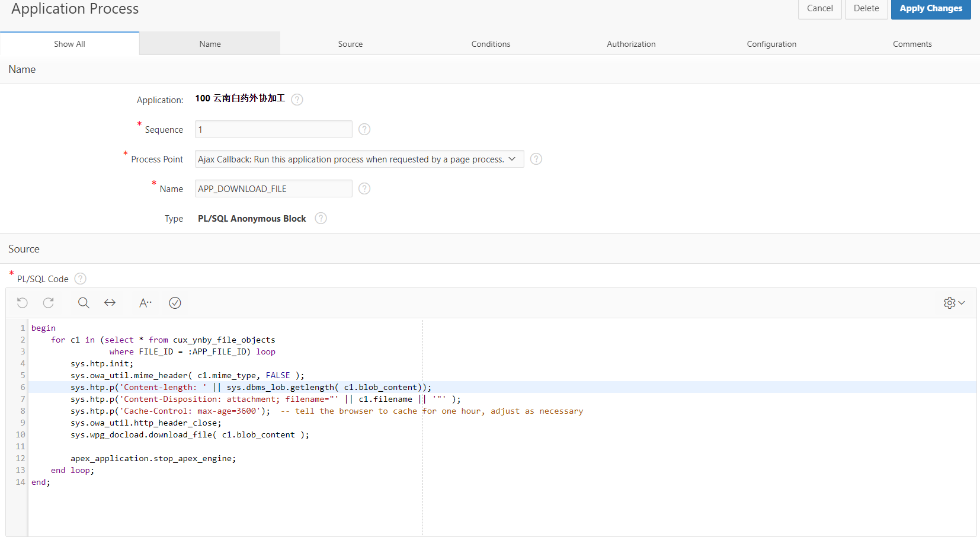This screenshot has height=537, width=980.
Task: Open the code editor settings gear
Action: pos(949,302)
